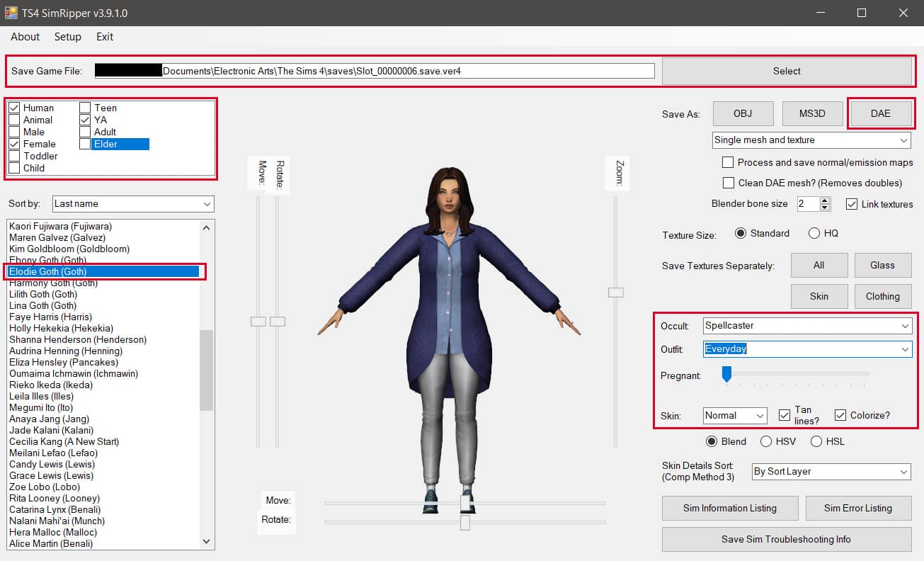This screenshot has width=924, height=561.
Task: Open the Skin Details Sort dropdown
Action: click(x=831, y=471)
